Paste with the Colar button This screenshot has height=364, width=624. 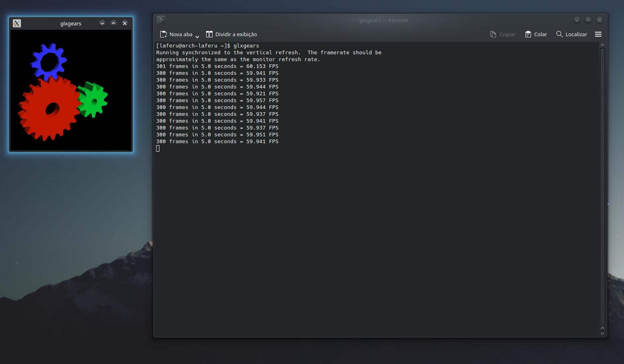pos(536,34)
